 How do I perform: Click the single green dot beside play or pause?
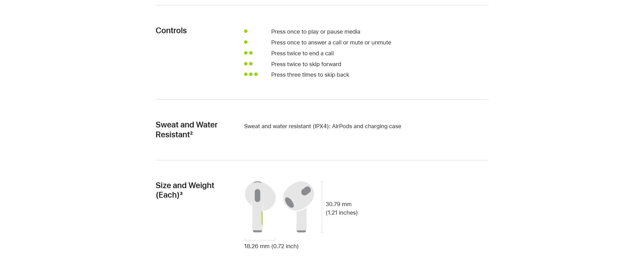click(246, 31)
